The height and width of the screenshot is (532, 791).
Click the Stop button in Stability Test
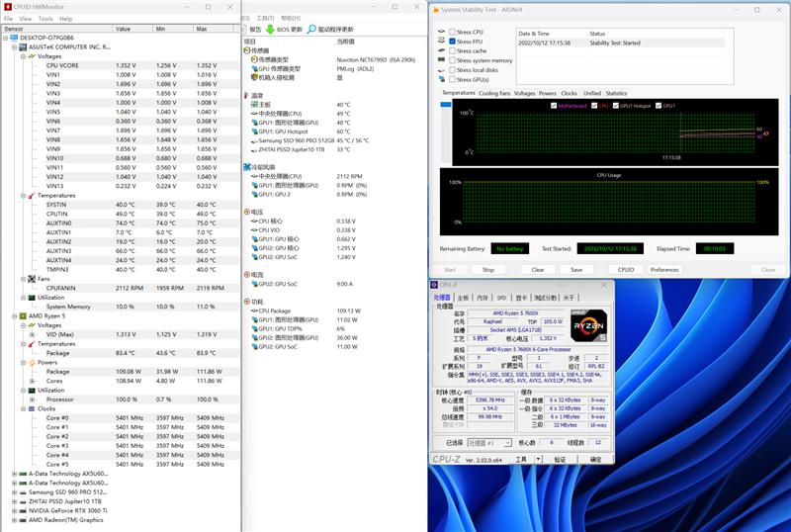click(487, 270)
